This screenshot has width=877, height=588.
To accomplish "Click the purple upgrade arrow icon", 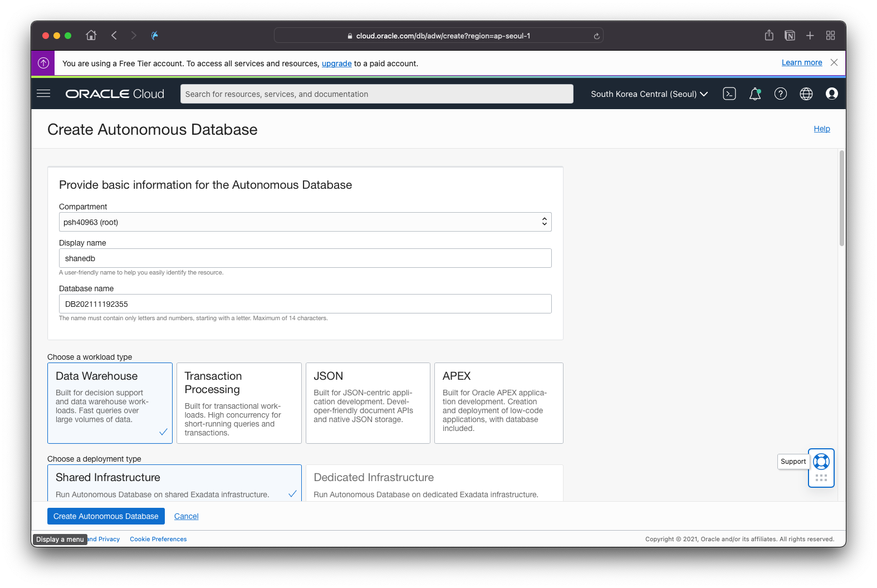I will [43, 63].
